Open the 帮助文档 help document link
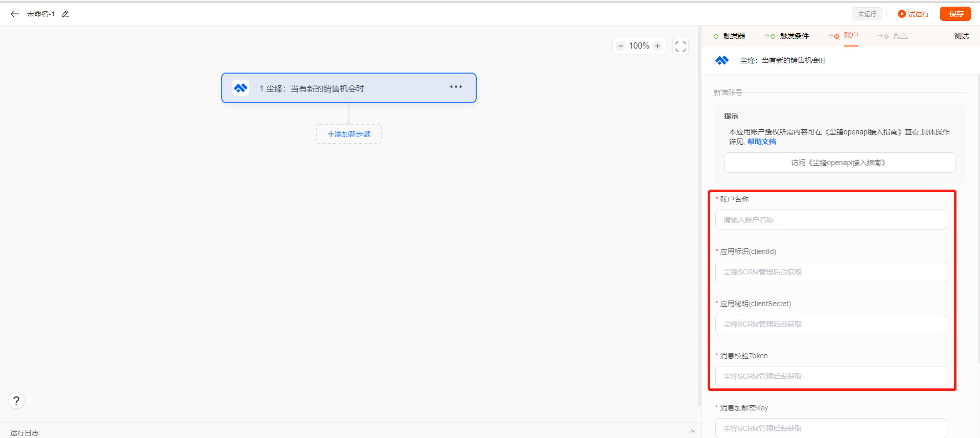Image resolution: width=980 pixels, height=438 pixels. pos(762,142)
